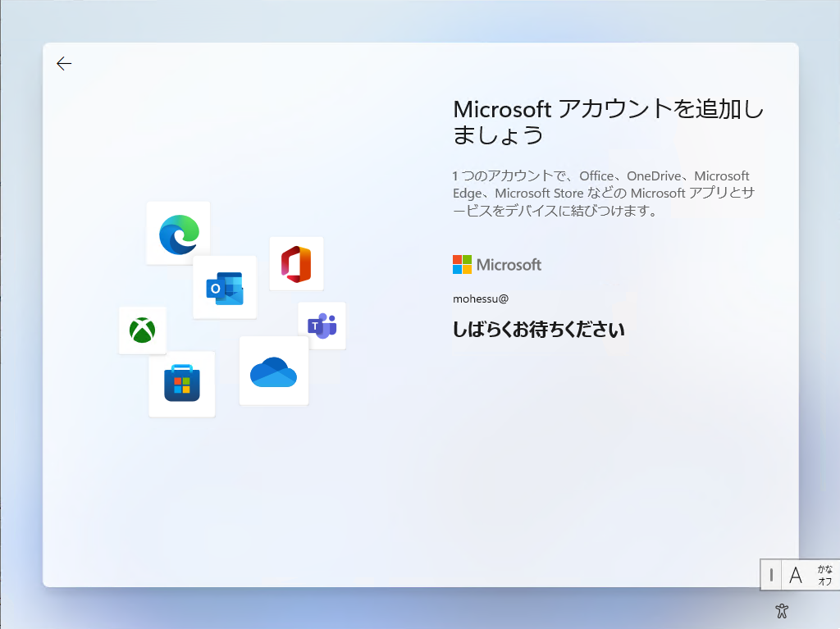Click the Microsoft Teams icon tile

pos(322,326)
